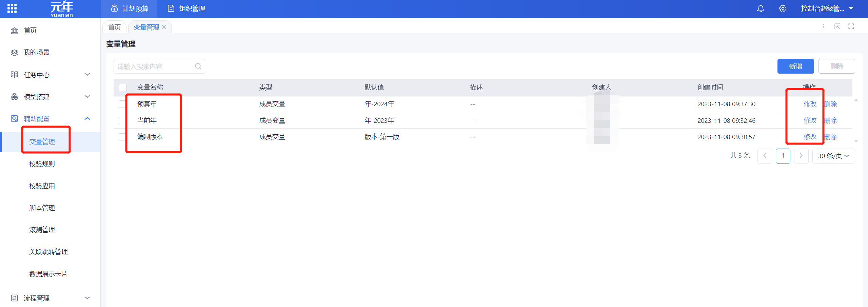Image resolution: width=868 pixels, height=307 pixels.
Task: Click 修改 for the 当前年 row
Action: click(x=810, y=120)
